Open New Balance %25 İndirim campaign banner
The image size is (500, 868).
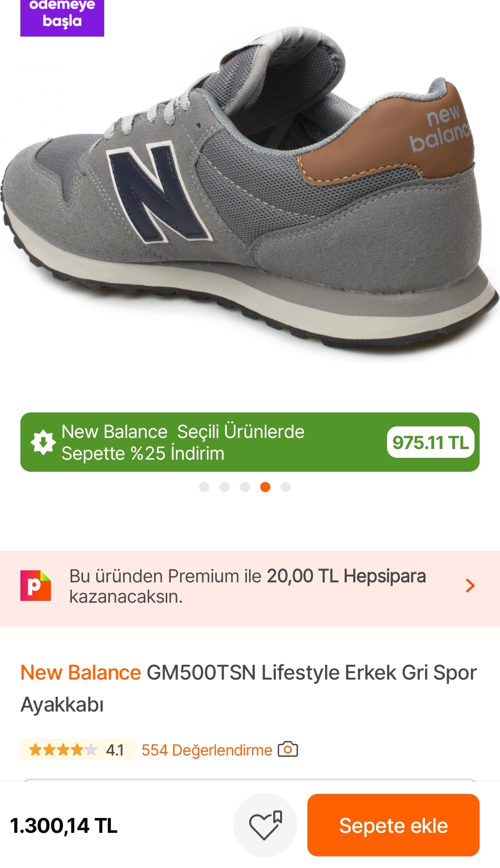[x=250, y=442]
